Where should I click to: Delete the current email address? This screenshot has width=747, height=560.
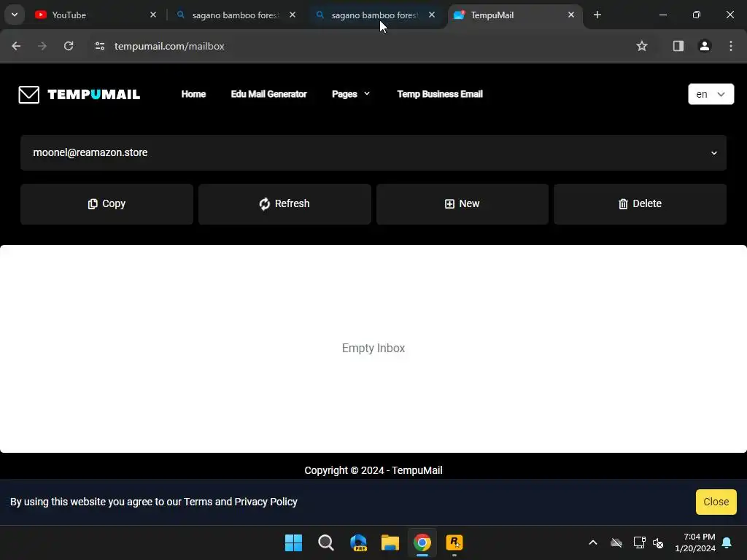click(x=640, y=204)
